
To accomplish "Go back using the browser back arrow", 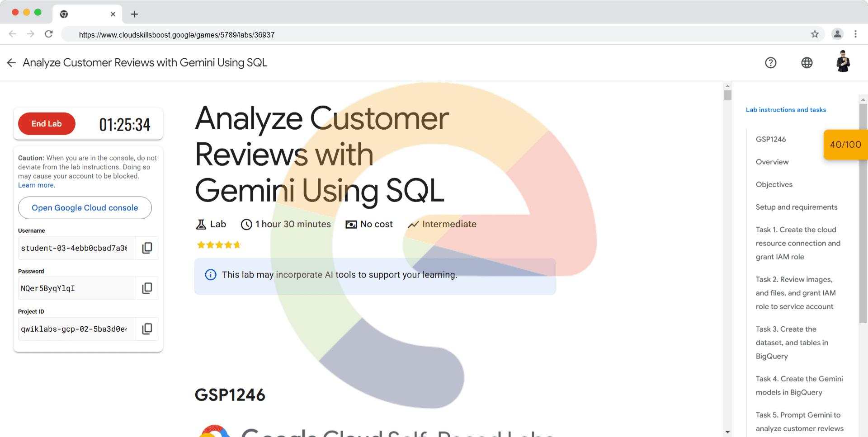I will click(x=13, y=34).
